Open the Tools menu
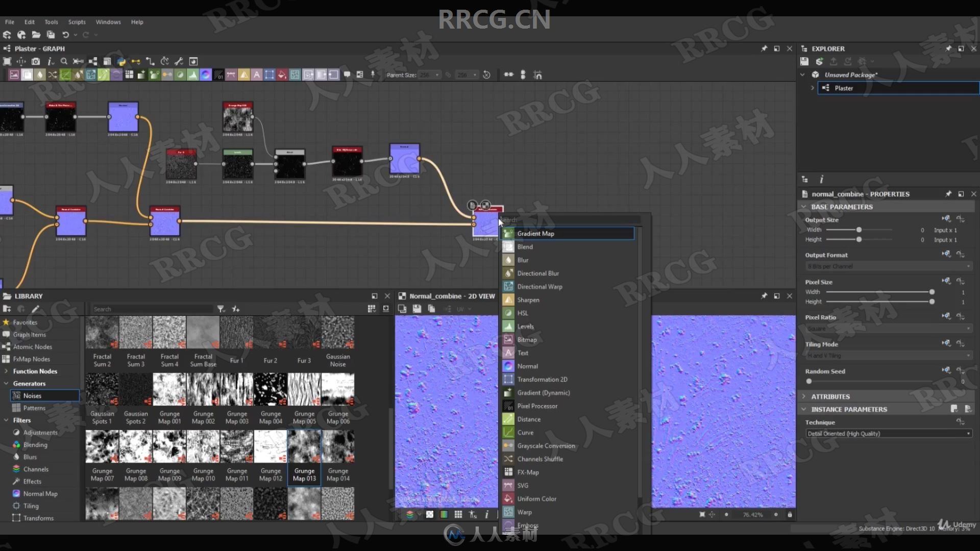This screenshot has height=551, width=980. (51, 22)
